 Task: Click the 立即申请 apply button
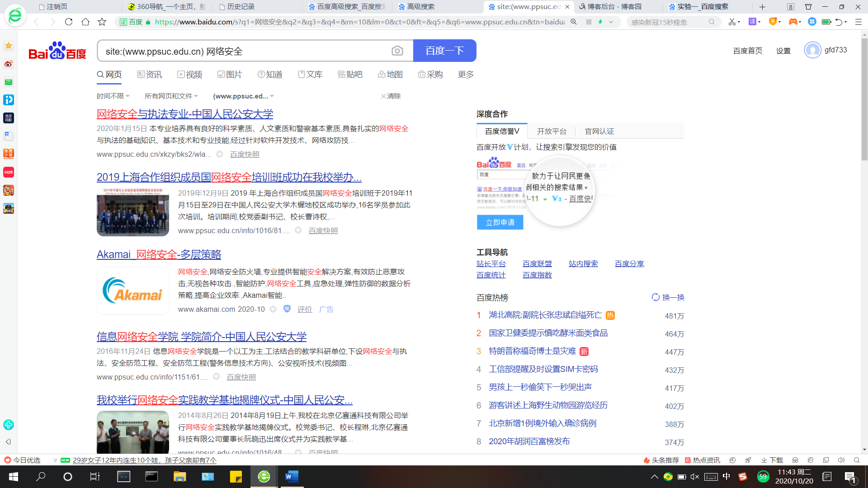coord(500,222)
